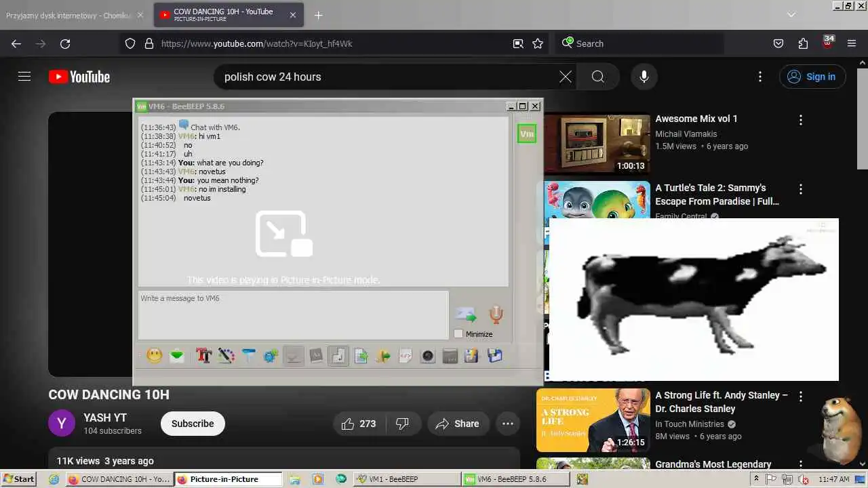
Task: Switch to VM6 - BeeBEEP 5.8.6 taskbar item
Action: (x=515, y=479)
